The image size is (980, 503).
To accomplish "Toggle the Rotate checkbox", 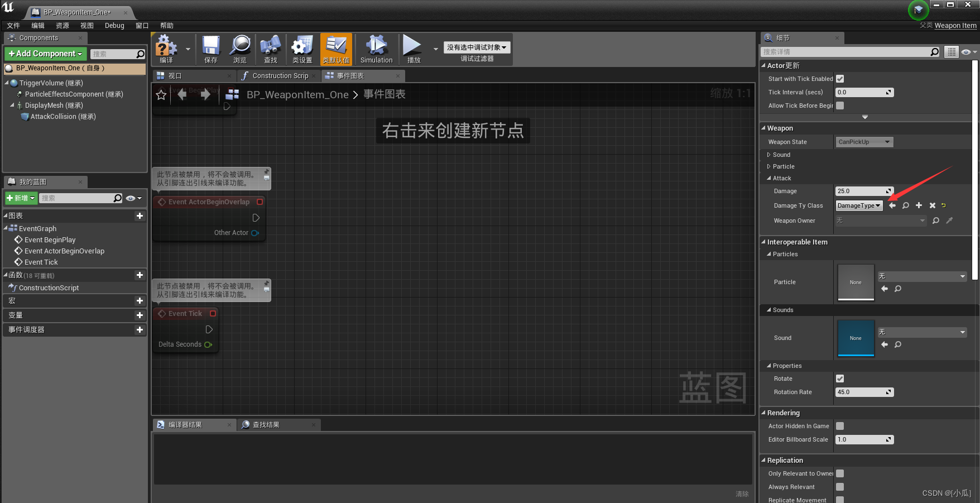I will (840, 379).
